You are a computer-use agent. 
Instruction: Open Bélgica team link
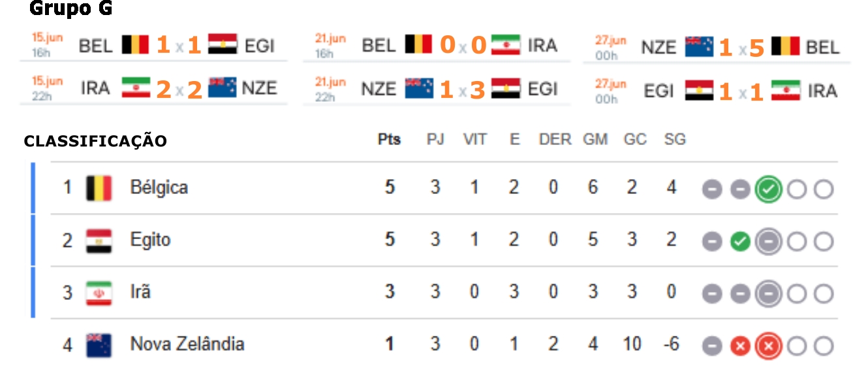click(159, 187)
